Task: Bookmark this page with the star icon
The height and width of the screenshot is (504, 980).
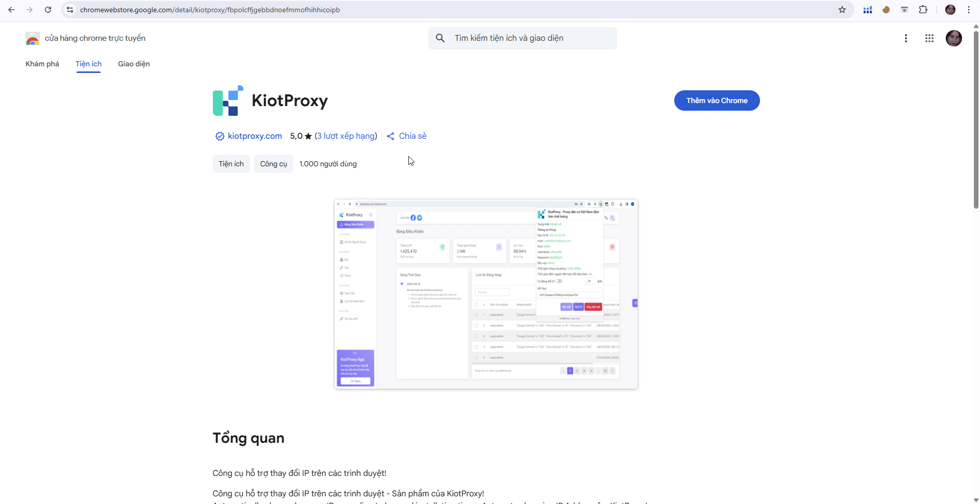Action: (x=843, y=10)
